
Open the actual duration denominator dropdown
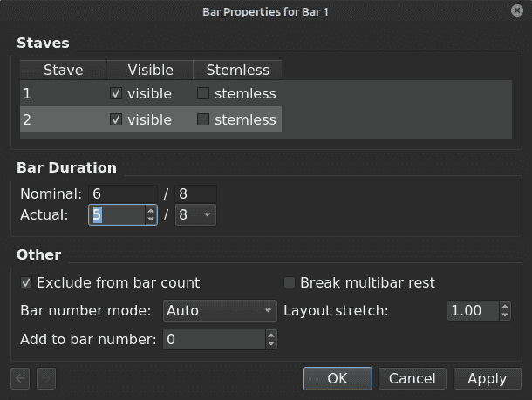tap(195, 215)
